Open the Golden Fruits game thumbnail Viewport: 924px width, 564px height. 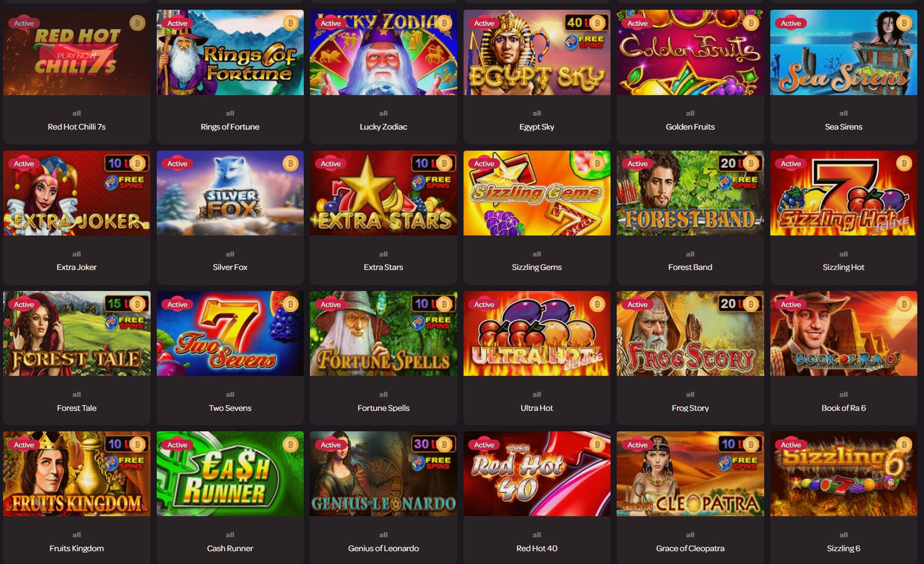coord(690,52)
